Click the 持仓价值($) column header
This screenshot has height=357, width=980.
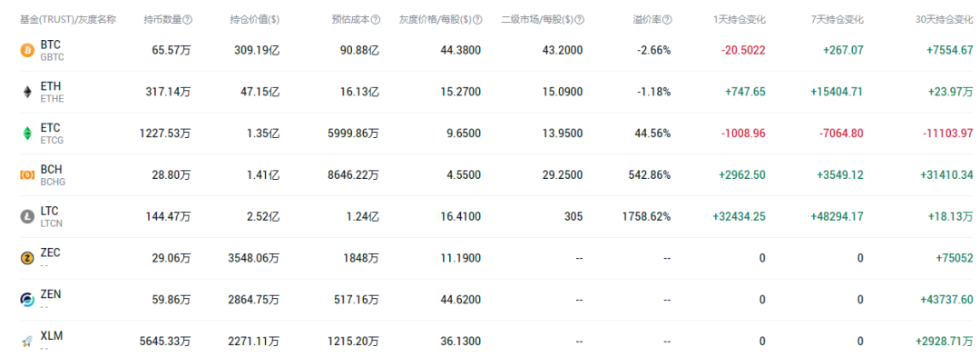[x=254, y=20]
